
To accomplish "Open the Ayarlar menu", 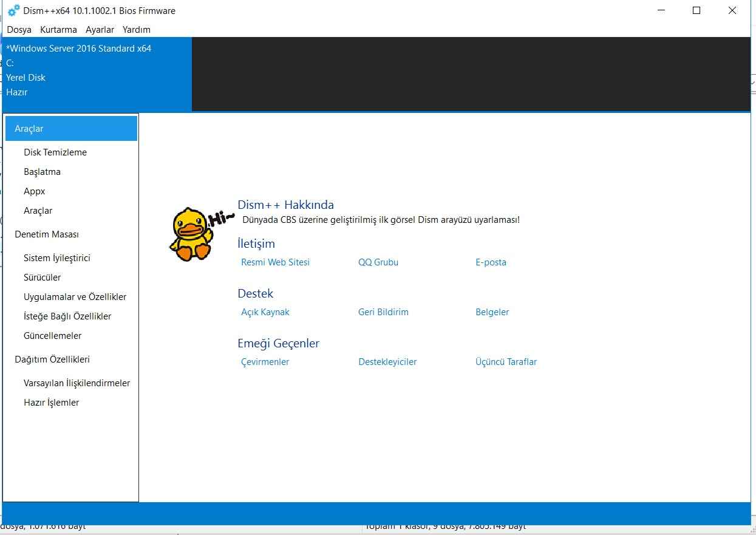I will [x=100, y=30].
